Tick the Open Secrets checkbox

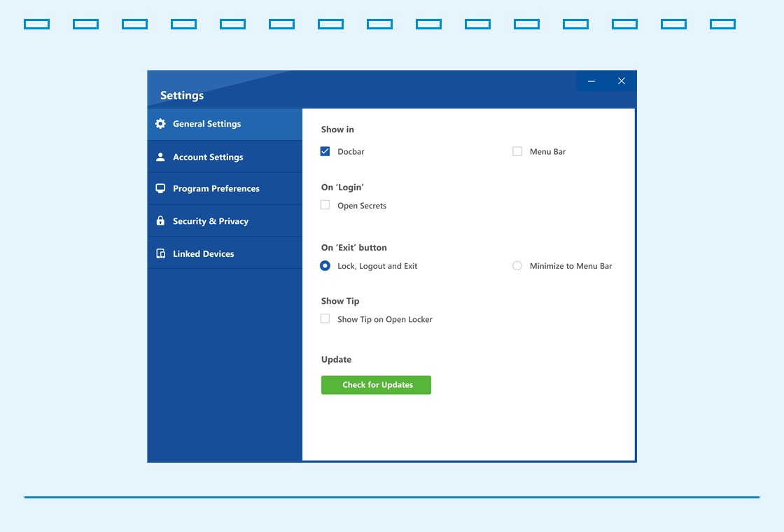point(325,205)
